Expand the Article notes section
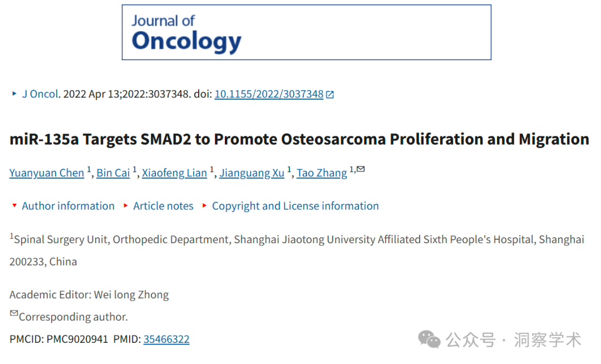The image size is (601, 364). [163, 206]
